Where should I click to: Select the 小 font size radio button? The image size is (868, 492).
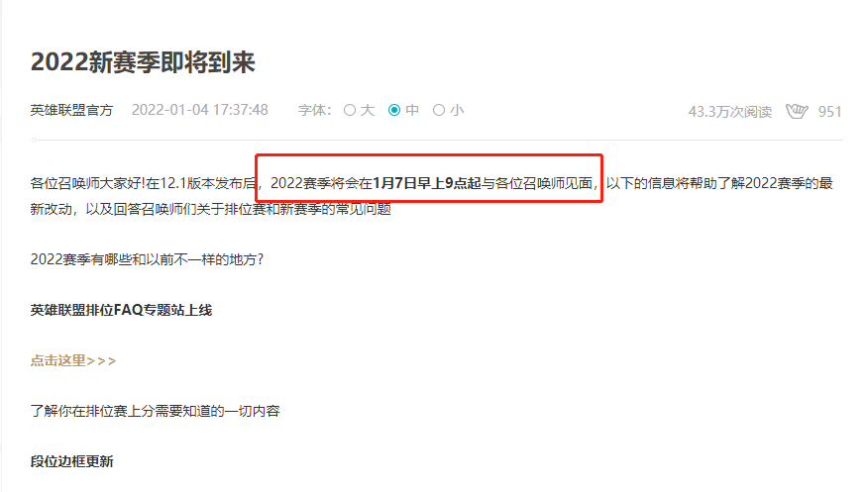[x=438, y=110]
